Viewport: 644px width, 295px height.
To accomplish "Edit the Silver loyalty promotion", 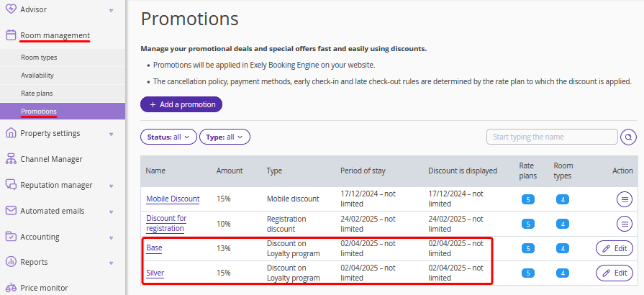I will [614, 273].
